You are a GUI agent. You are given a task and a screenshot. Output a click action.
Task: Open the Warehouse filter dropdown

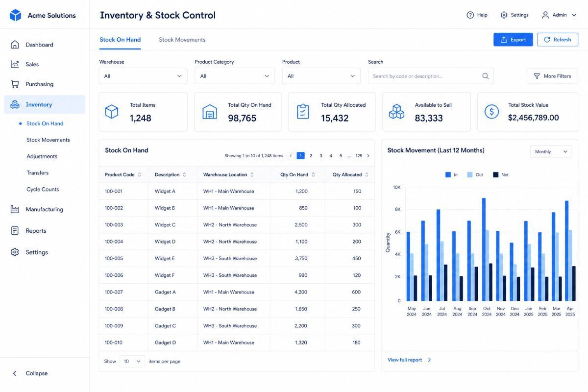143,76
